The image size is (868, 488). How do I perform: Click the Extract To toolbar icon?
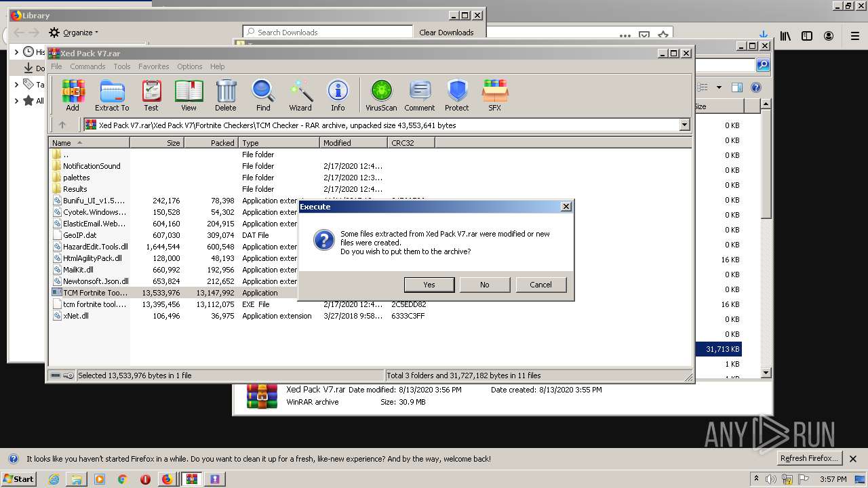click(112, 95)
